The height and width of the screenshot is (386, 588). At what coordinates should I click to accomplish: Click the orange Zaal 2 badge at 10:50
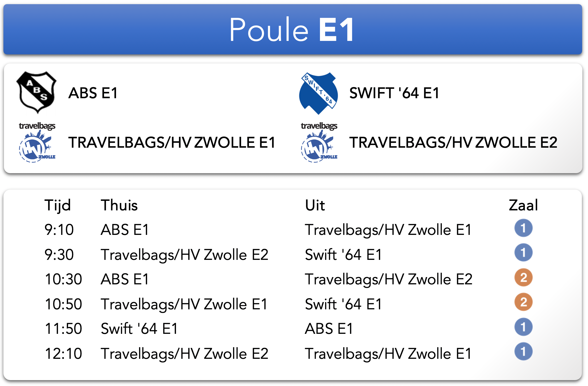pyautogui.click(x=524, y=302)
